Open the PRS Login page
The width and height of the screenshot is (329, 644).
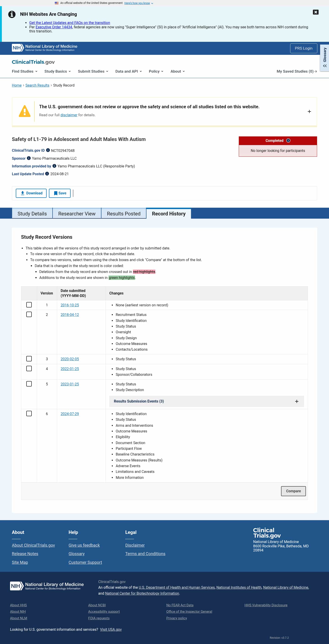(x=303, y=48)
